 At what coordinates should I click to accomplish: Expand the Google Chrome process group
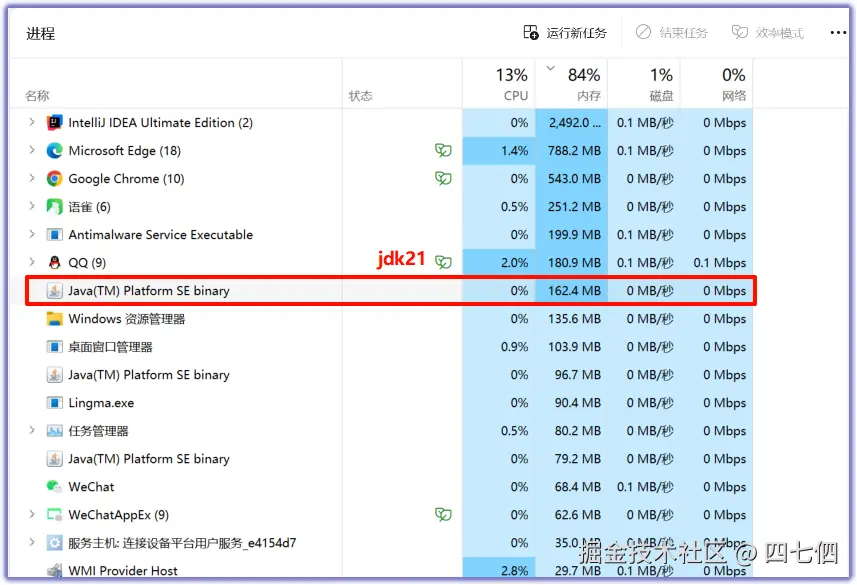click(x=32, y=178)
